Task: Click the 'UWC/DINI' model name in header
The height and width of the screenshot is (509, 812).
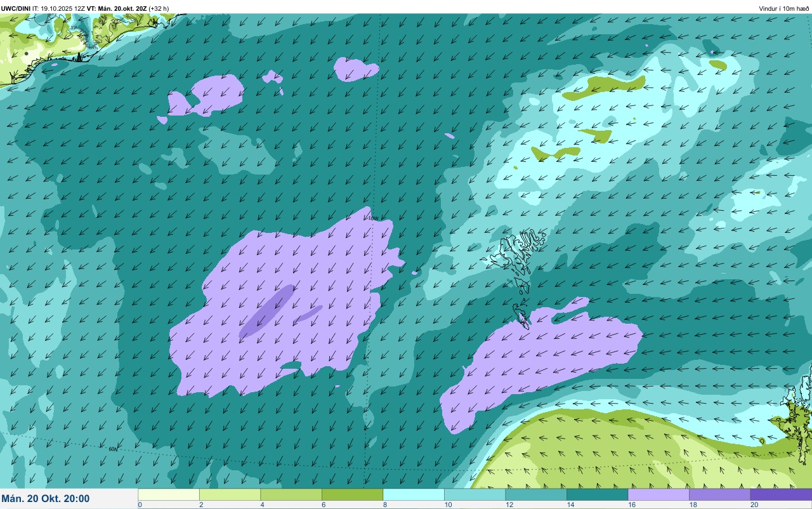Action: pos(15,8)
